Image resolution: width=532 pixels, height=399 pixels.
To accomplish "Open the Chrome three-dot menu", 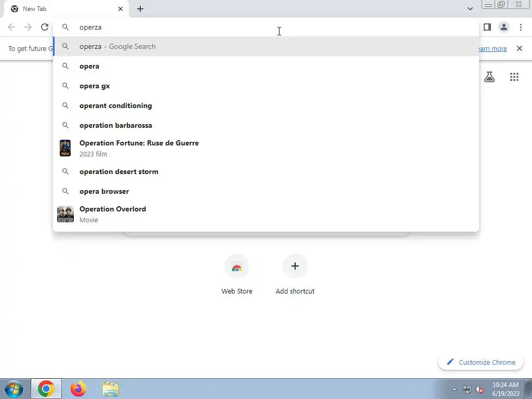I will [x=521, y=27].
